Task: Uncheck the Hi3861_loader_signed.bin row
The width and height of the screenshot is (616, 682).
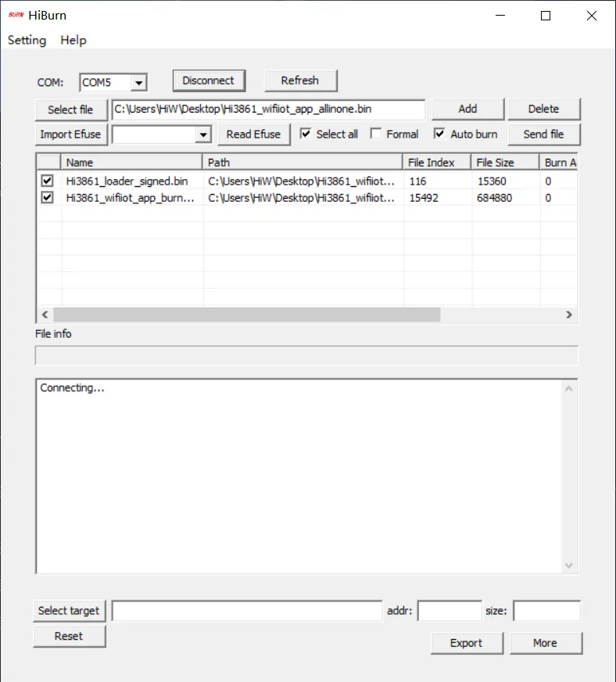Action: pyautogui.click(x=48, y=181)
